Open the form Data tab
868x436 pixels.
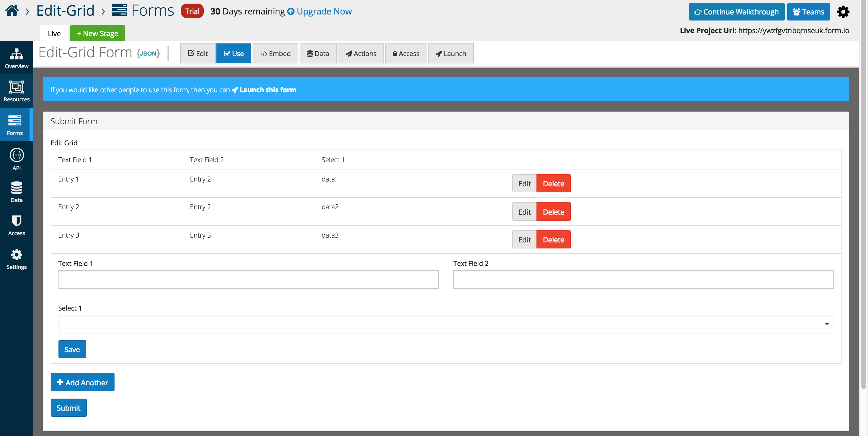[318, 53]
